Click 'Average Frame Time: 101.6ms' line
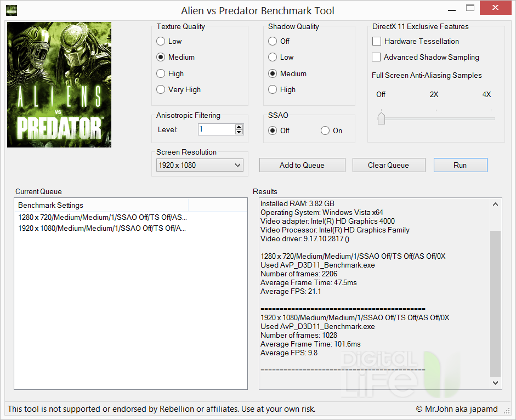The image size is (516, 420). coord(310,344)
